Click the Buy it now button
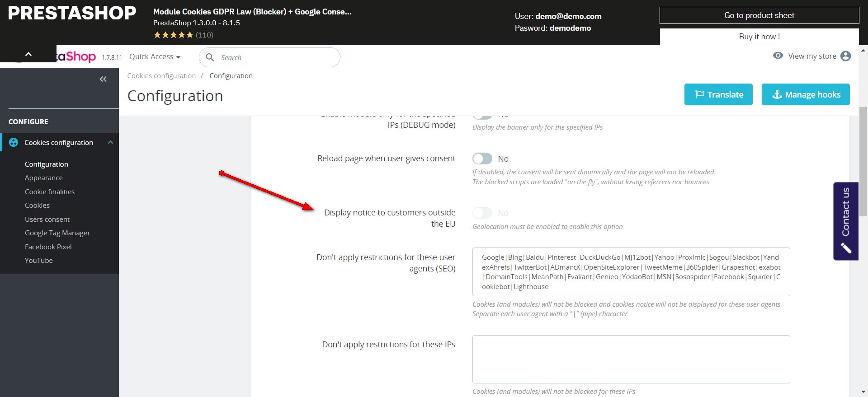 click(x=759, y=37)
